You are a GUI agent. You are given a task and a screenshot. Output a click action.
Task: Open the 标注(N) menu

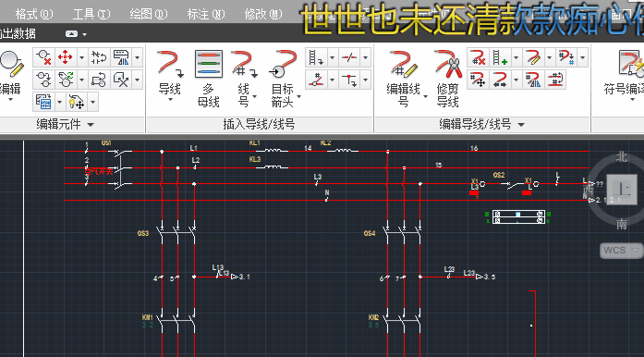(x=206, y=15)
